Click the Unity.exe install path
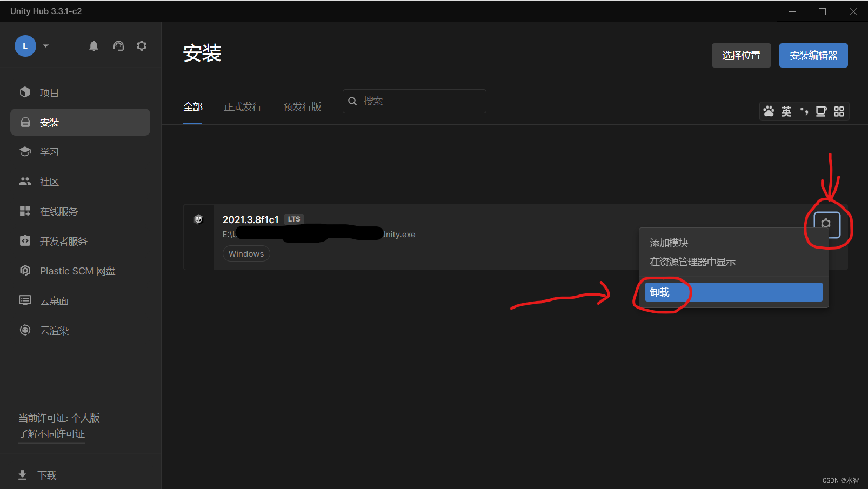The width and height of the screenshot is (868, 489). (319, 235)
